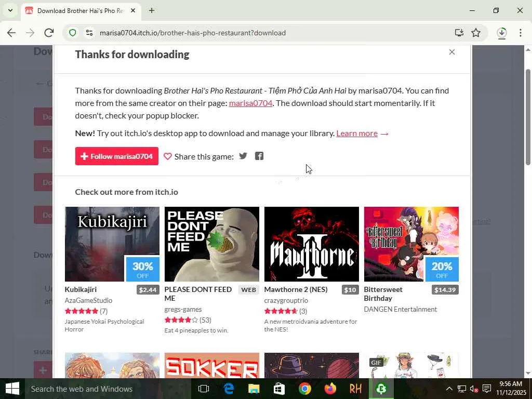Share the game on Facebook icon
This screenshot has height=399, width=532.
point(259,156)
